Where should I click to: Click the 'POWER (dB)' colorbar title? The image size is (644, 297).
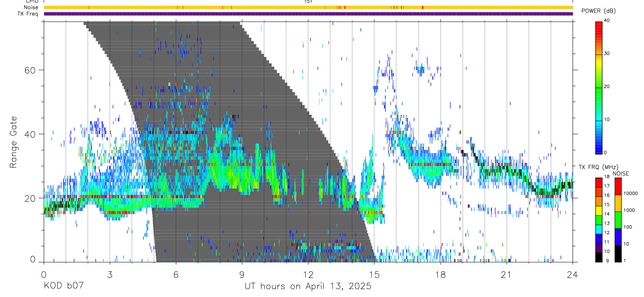[598, 11]
